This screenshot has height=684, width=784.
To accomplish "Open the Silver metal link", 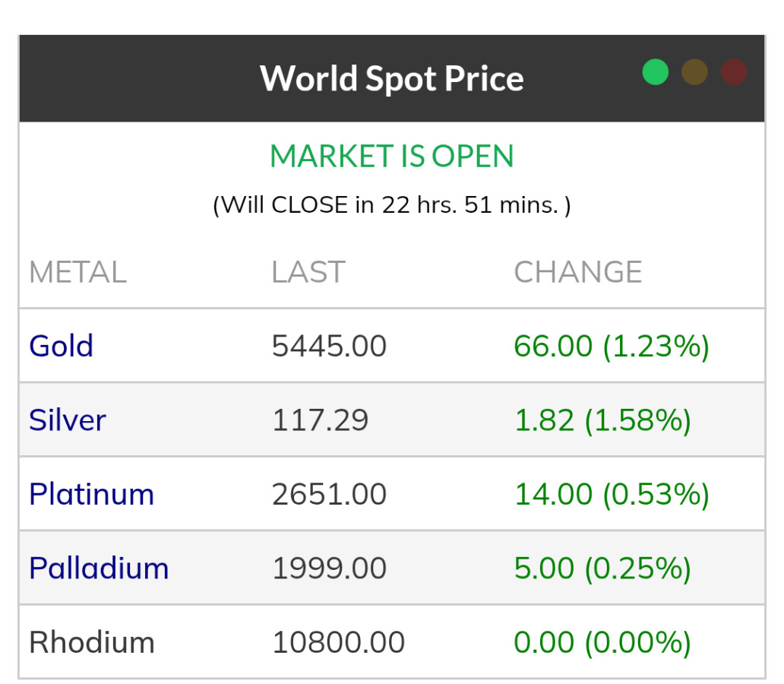I will tap(68, 420).
